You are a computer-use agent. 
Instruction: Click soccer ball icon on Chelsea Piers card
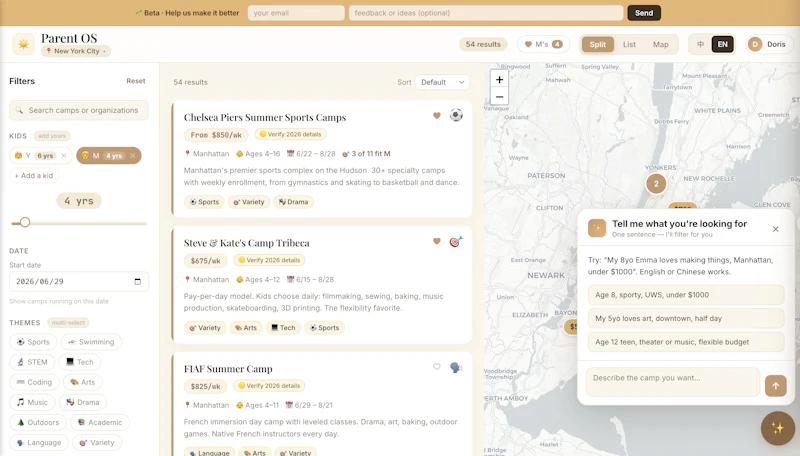[456, 115]
